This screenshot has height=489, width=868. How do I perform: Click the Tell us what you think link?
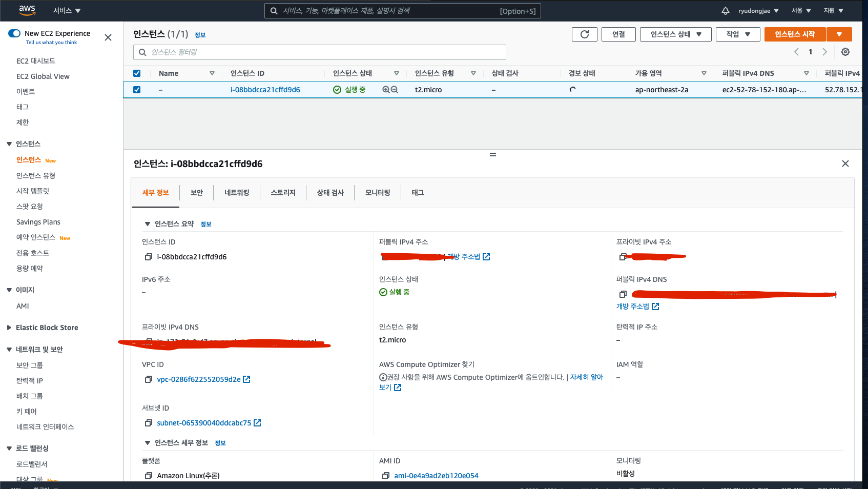(51, 43)
